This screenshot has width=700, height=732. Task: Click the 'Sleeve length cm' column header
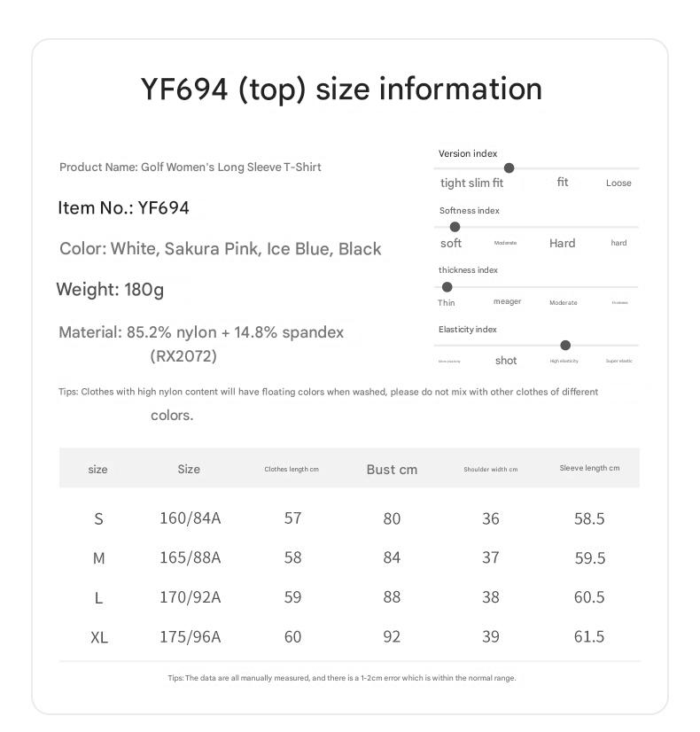(589, 468)
